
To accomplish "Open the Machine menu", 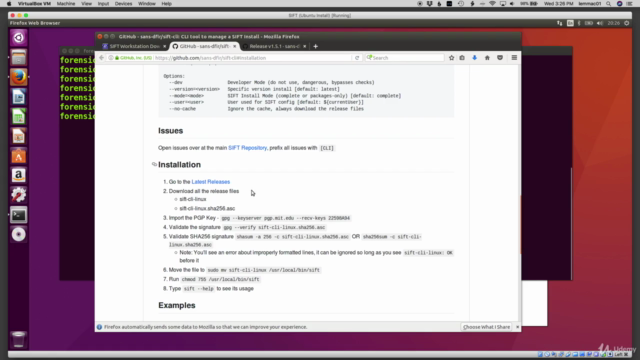I will (x=66, y=4).
